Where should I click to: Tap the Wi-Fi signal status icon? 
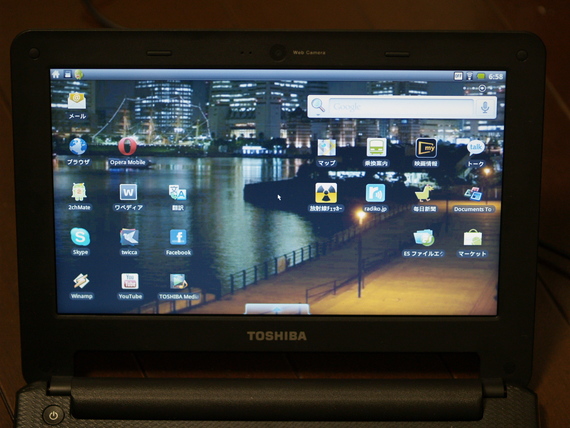point(469,76)
